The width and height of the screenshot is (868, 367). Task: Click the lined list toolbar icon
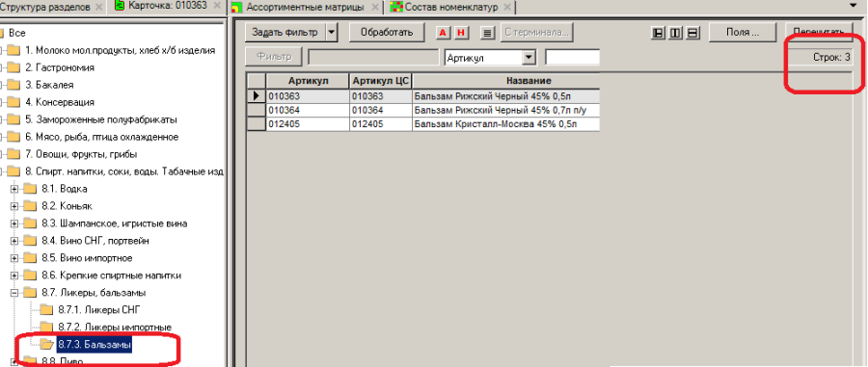pos(487,33)
